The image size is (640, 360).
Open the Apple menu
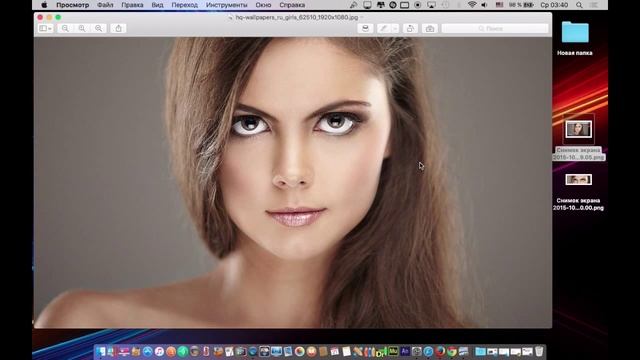tap(44, 5)
